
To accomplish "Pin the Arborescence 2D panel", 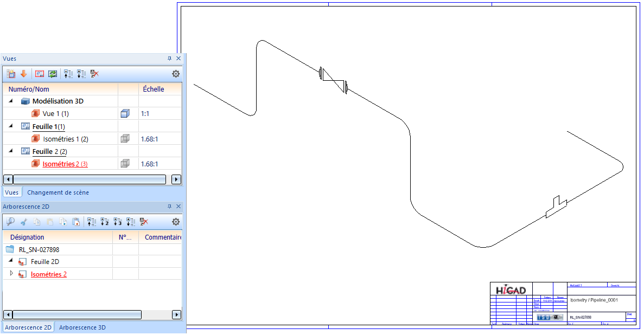I will point(170,207).
